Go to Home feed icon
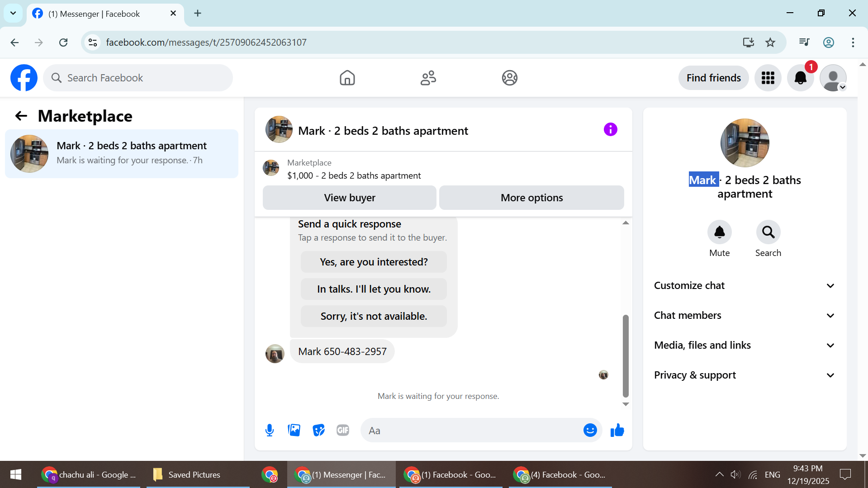The width and height of the screenshot is (868, 488). pyautogui.click(x=347, y=78)
